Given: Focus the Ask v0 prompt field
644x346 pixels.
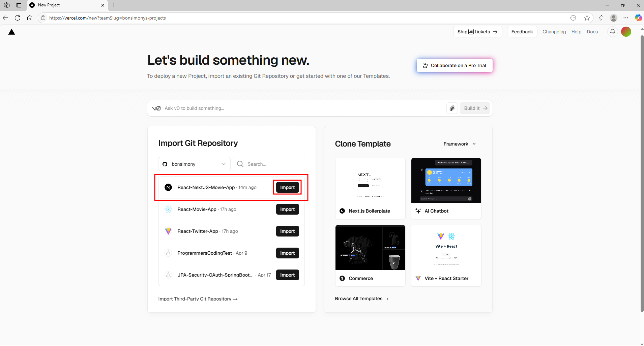Looking at the screenshot, I should (303, 108).
